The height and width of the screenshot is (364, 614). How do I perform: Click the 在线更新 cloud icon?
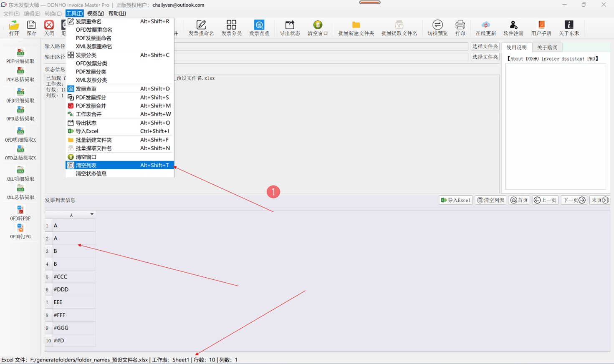(485, 28)
